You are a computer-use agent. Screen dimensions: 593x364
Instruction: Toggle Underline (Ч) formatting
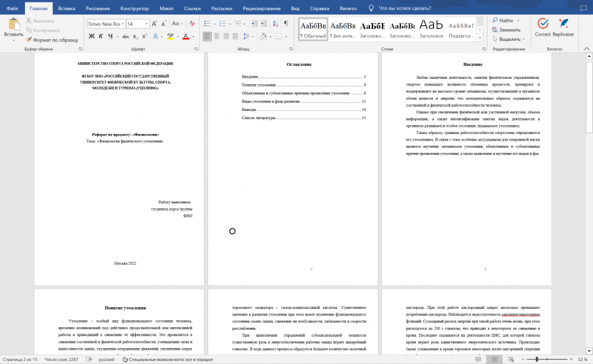[x=110, y=36]
